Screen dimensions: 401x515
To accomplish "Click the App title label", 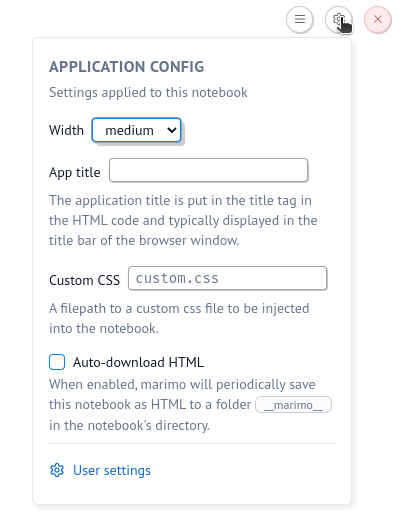I will tap(75, 172).
